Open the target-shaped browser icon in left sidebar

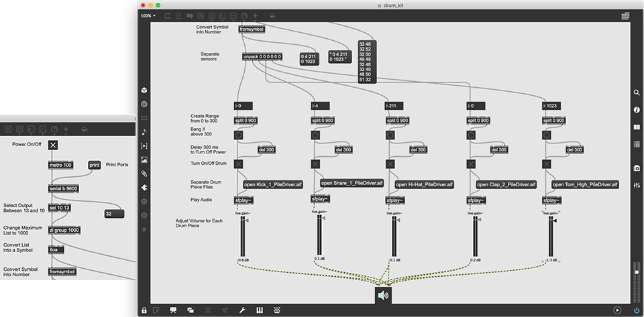pyautogui.click(x=144, y=104)
